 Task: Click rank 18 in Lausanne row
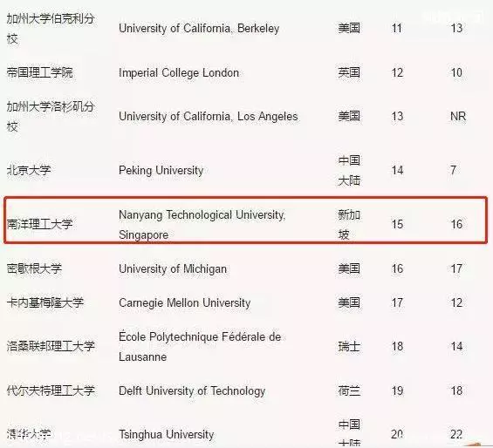[x=397, y=347]
